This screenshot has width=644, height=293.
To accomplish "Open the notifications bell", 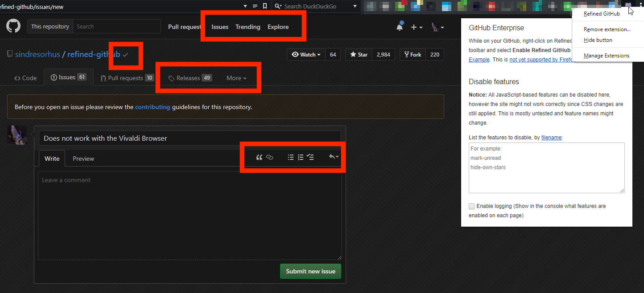I will tap(400, 27).
